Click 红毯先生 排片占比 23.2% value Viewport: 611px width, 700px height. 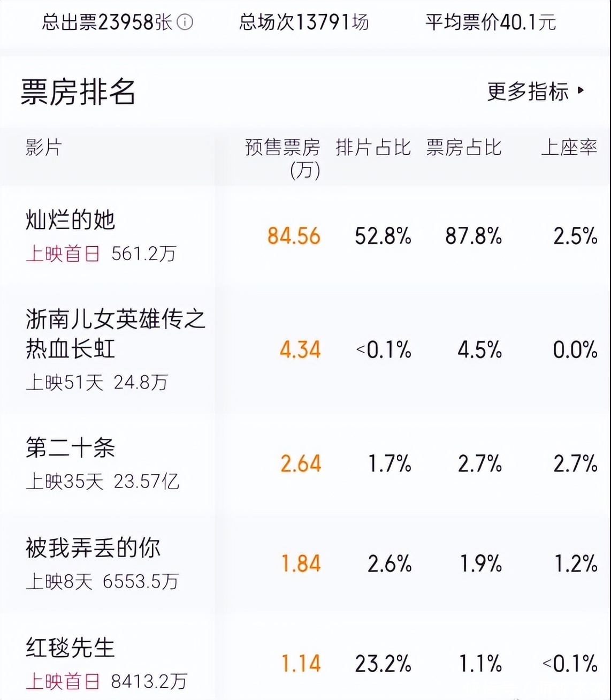click(x=383, y=664)
